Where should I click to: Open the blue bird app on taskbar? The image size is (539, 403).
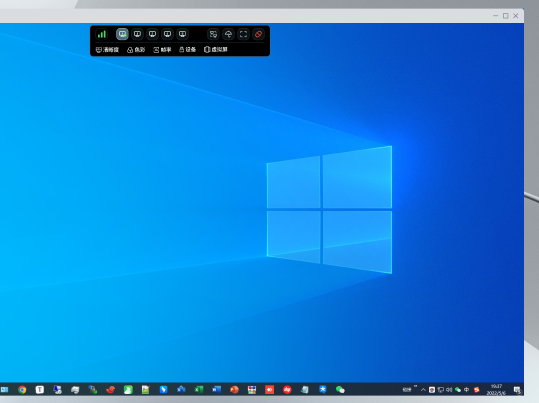tap(164, 390)
